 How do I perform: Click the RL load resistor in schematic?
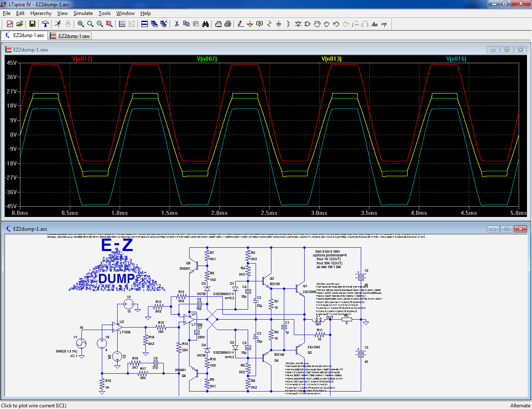coord(347,319)
